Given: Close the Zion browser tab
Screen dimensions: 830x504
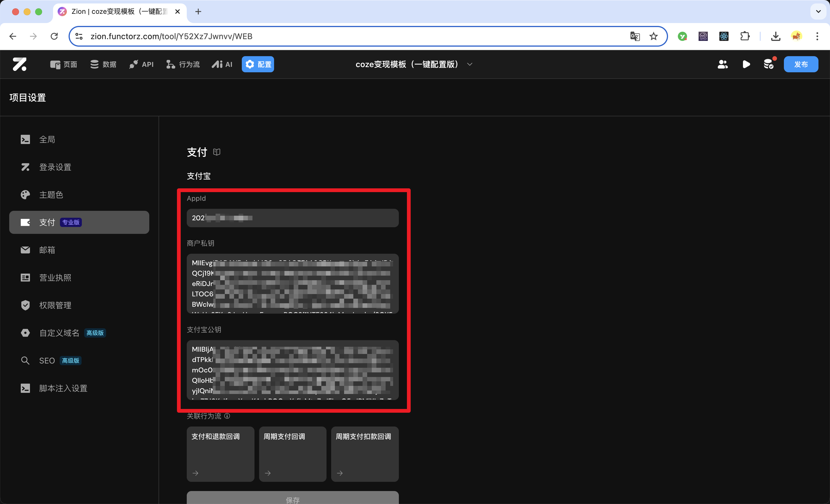Looking at the screenshot, I should point(178,12).
